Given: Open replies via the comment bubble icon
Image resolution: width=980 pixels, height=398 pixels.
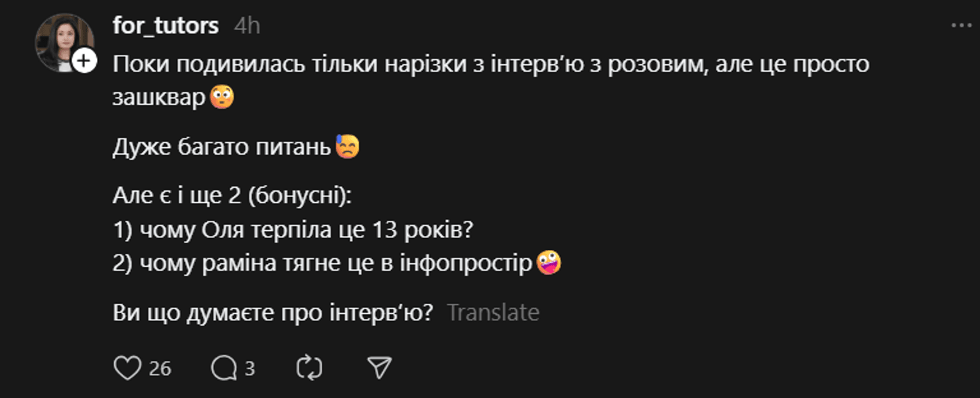Looking at the screenshot, I should tap(224, 368).
